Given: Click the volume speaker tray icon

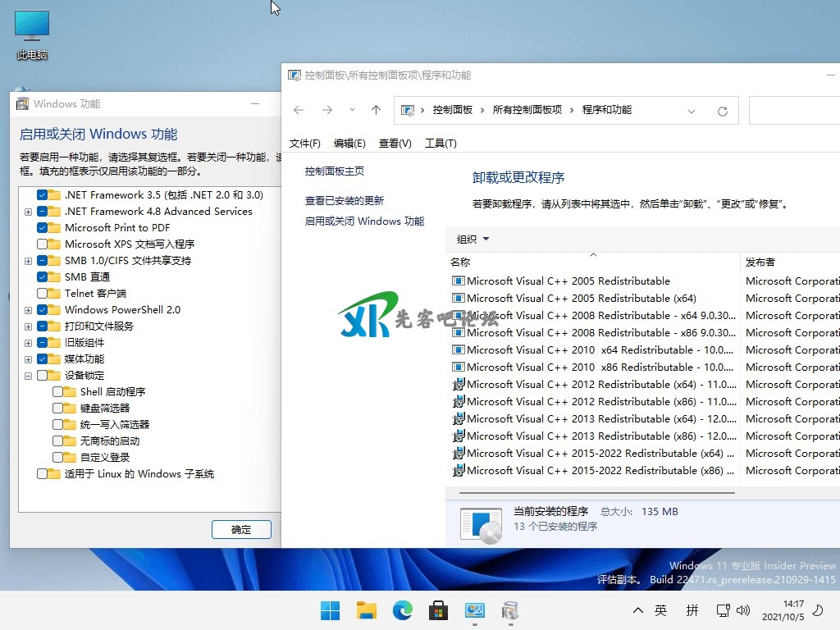Looking at the screenshot, I should click(x=744, y=610).
